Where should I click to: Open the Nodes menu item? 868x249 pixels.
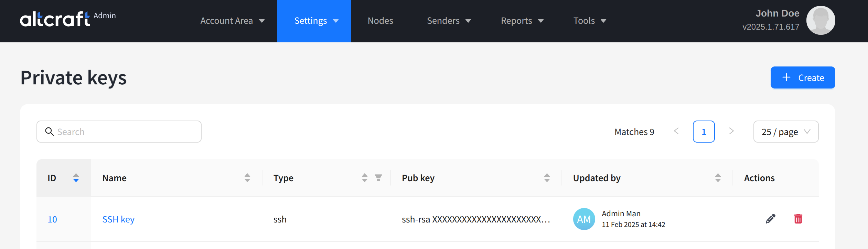tap(380, 21)
